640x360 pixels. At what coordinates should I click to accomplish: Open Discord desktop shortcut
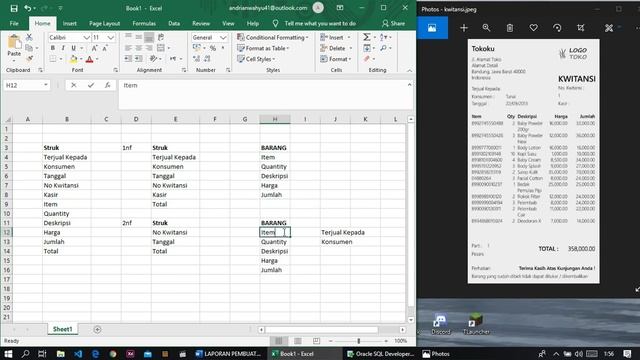(x=440, y=324)
